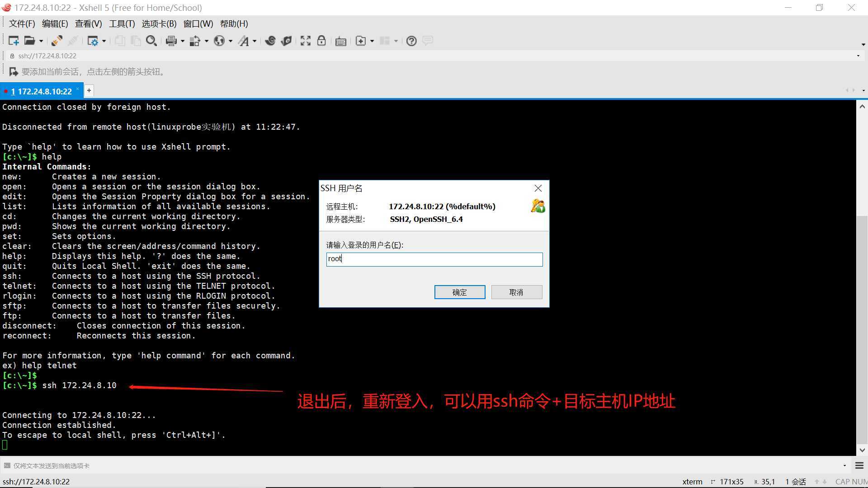868x488 pixels.
Task: Launch Xftp from toolbar icon
Action: (x=270, y=41)
